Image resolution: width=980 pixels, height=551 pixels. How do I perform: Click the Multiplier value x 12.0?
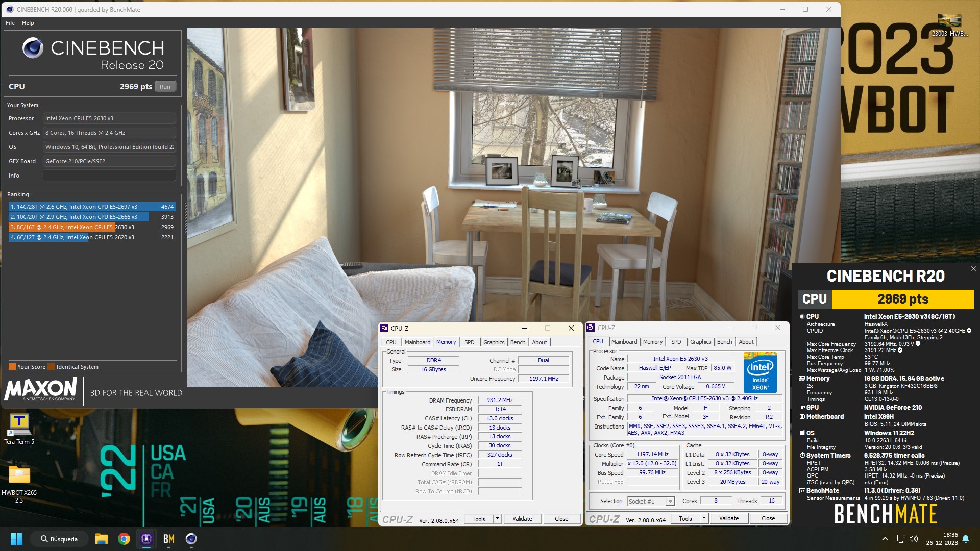pyautogui.click(x=652, y=463)
